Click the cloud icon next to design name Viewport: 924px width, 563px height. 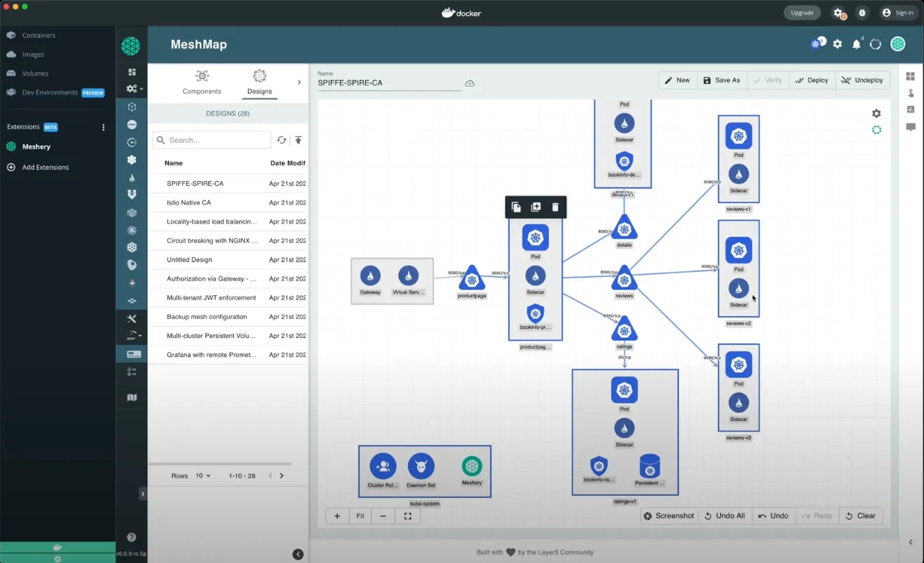[x=470, y=83]
